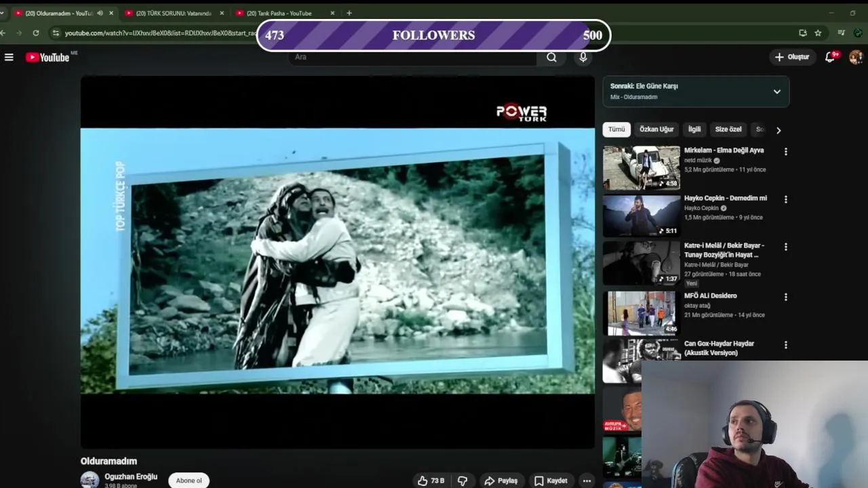The width and height of the screenshot is (868, 488).
Task: Close the Olduramadım tab
Action: [111, 13]
